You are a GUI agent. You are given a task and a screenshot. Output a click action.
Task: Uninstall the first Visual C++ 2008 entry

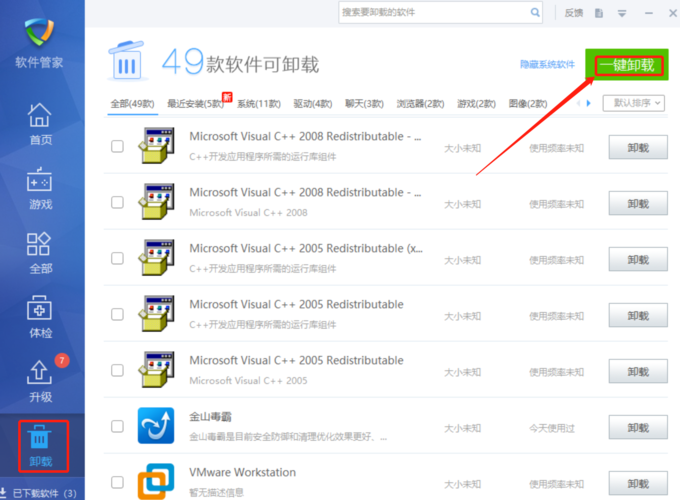[x=638, y=147]
